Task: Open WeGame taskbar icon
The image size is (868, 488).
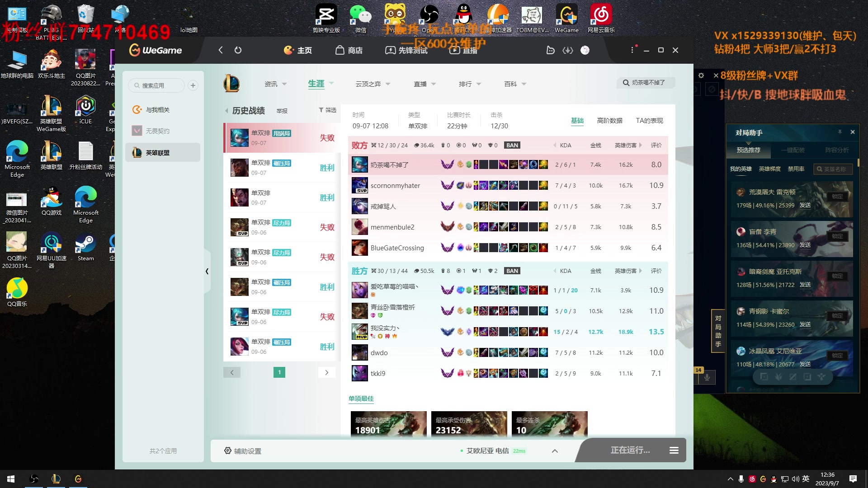Action: click(x=78, y=479)
